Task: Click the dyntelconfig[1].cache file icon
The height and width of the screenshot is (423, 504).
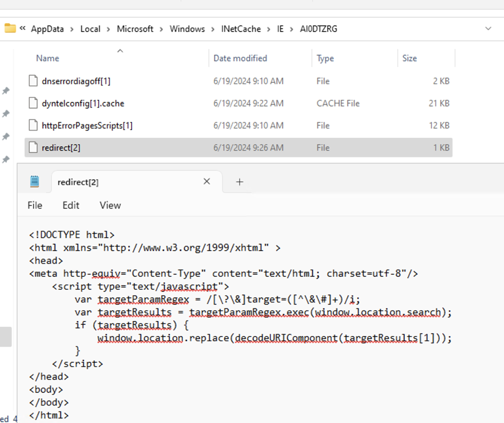Action: [x=33, y=104]
